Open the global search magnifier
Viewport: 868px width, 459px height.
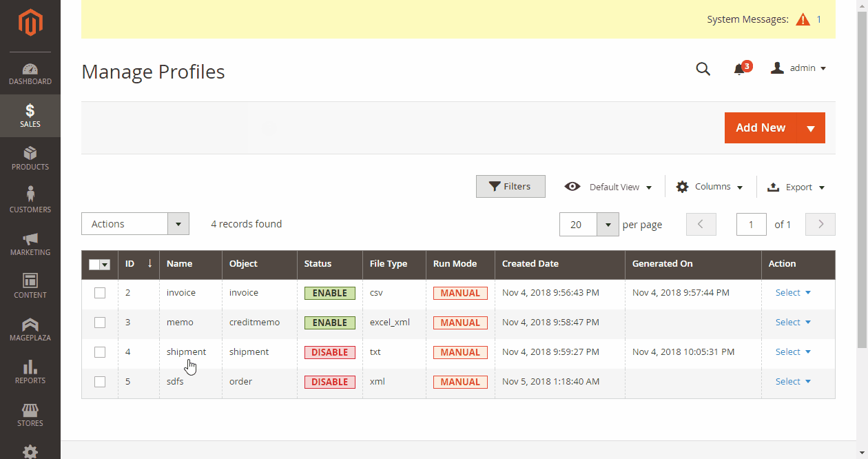click(x=703, y=68)
